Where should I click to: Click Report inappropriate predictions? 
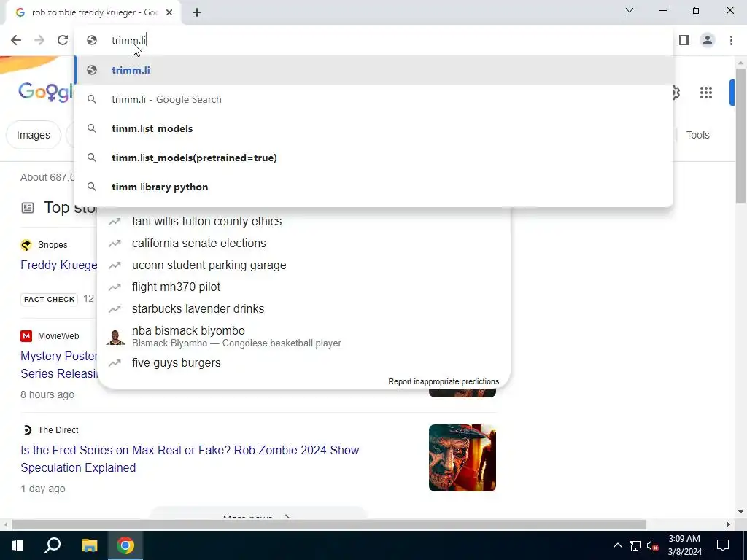click(444, 381)
